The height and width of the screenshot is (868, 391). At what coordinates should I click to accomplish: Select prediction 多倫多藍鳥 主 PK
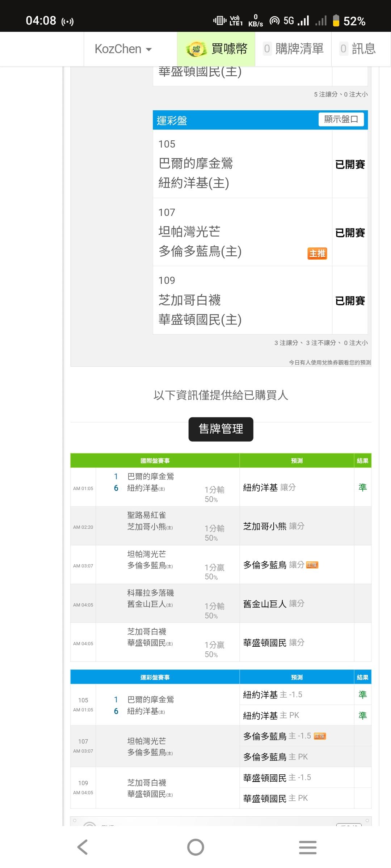276,757
